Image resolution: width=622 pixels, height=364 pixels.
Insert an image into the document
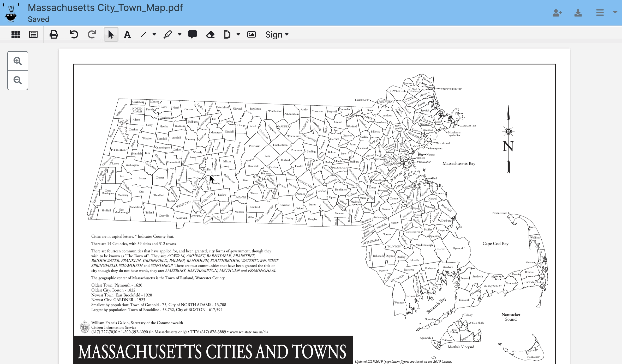(x=252, y=34)
